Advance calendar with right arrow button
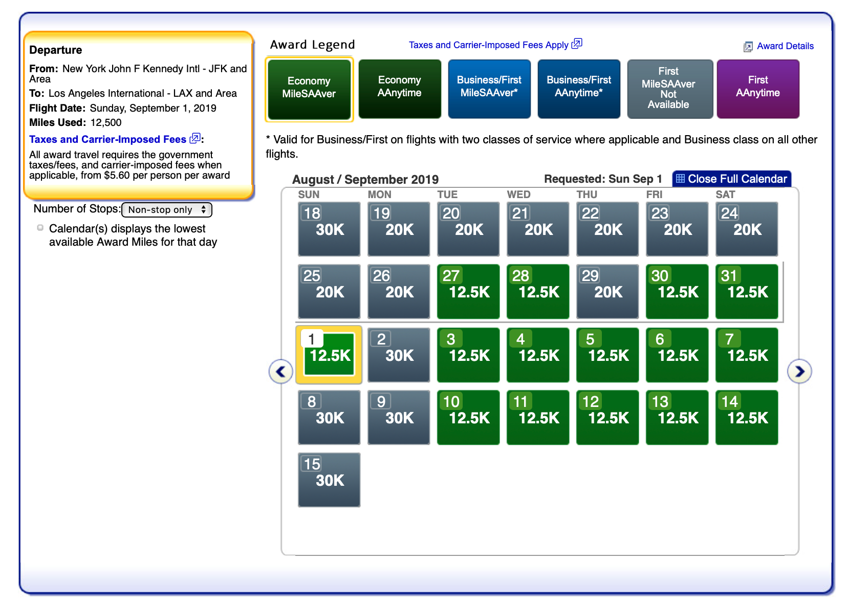The width and height of the screenshot is (868, 603). coord(799,371)
